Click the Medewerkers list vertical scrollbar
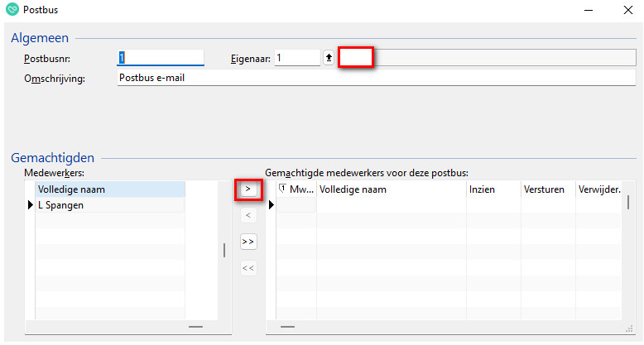644x345 pixels. pos(224,250)
